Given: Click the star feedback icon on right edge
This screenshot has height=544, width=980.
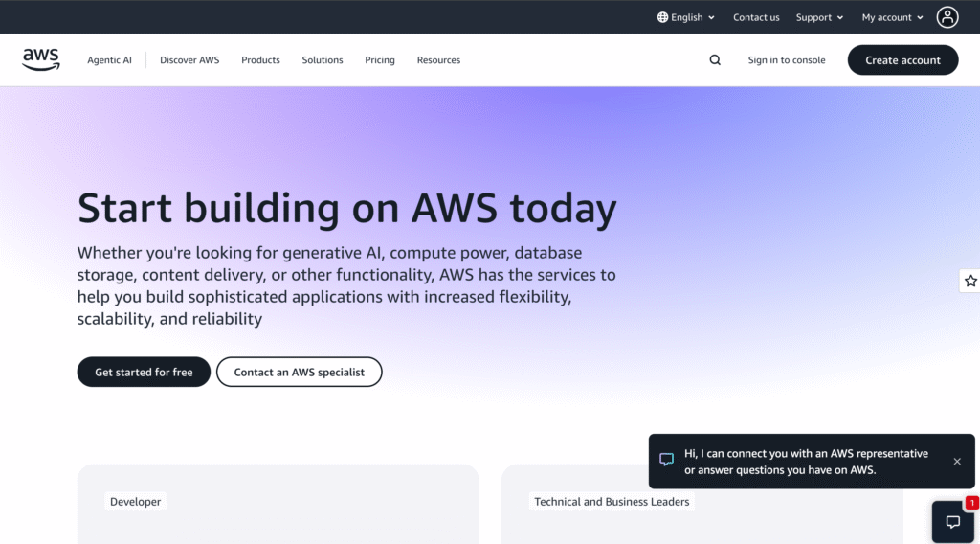Looking at the screenshot, I should 970,281.
